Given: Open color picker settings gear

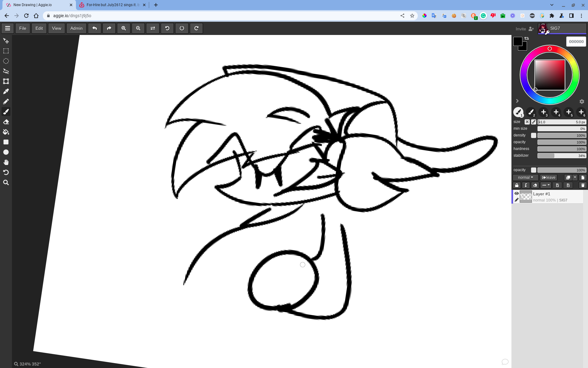Looking at the screenshot, I should pyautogui.click(x=582, y=102).
